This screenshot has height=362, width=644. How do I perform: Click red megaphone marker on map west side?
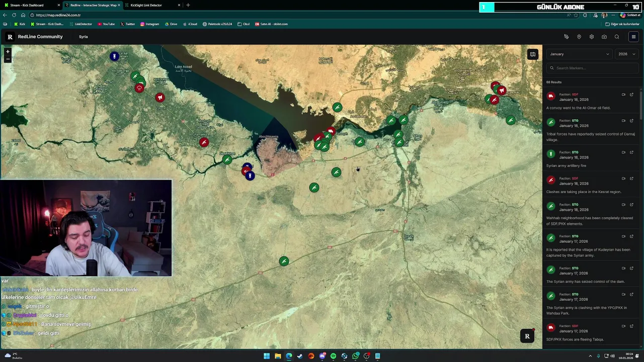click(159, 98)
